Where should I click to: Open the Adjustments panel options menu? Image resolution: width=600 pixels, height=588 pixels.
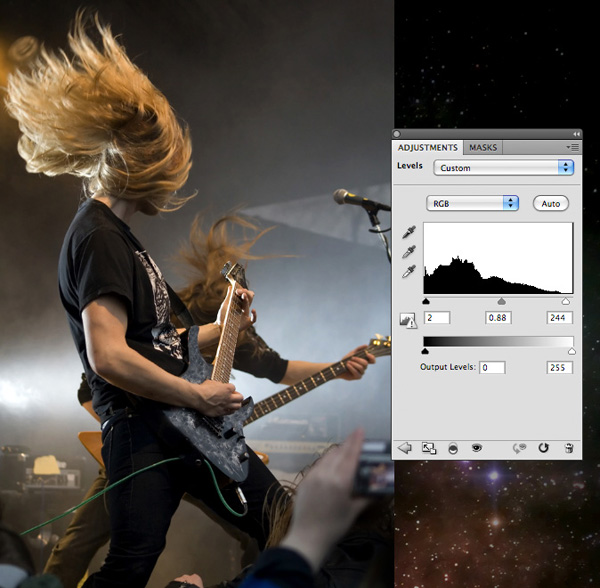(573, 147)
